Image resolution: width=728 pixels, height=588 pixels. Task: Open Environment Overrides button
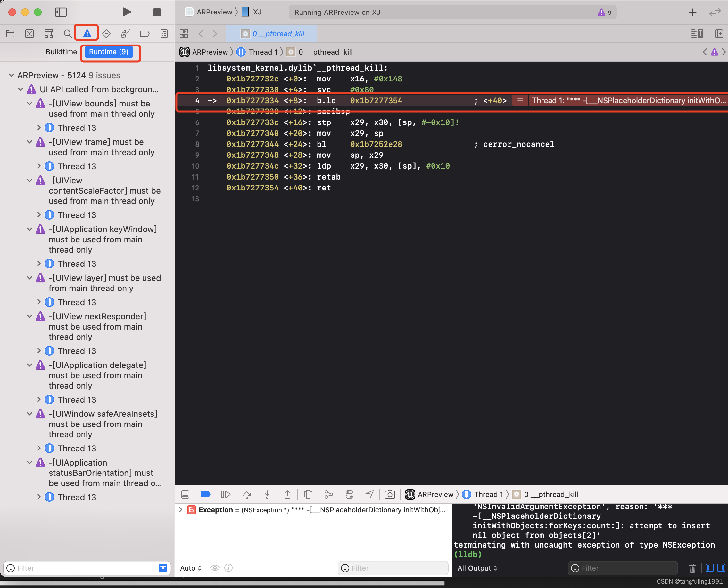tap(349, 494)
